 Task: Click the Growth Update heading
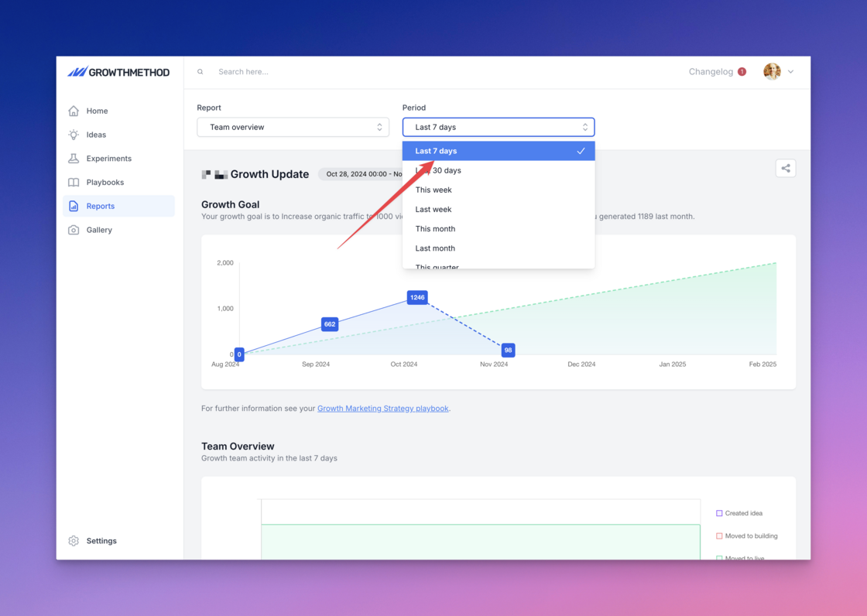tap(269, 174)
